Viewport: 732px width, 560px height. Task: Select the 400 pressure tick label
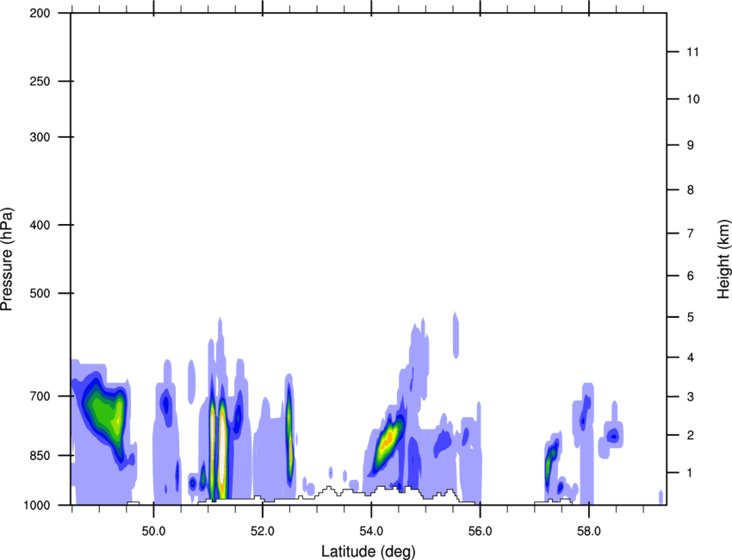[40, 225]
